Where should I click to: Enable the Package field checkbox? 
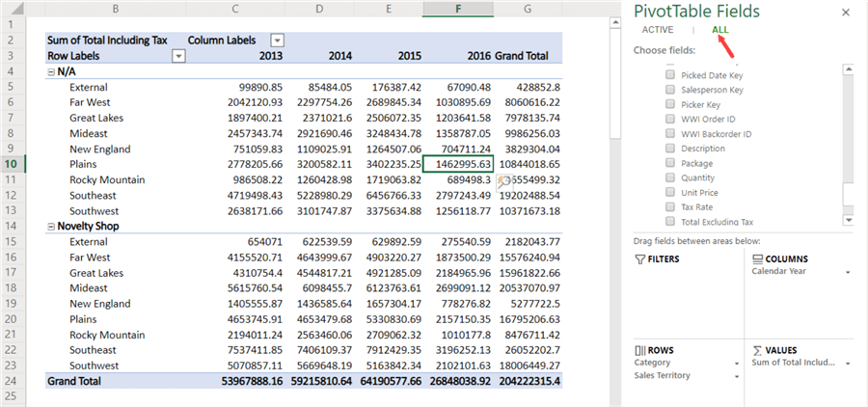coord(670,163)
